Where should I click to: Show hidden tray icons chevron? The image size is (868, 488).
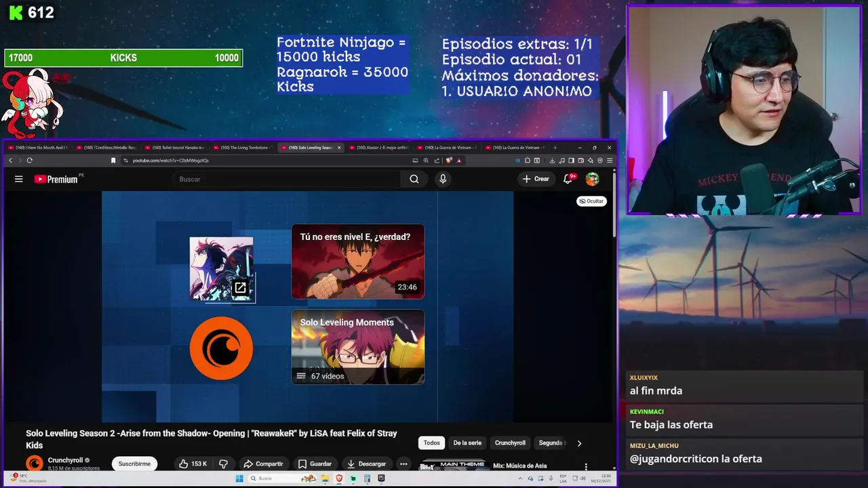(520, 478)
